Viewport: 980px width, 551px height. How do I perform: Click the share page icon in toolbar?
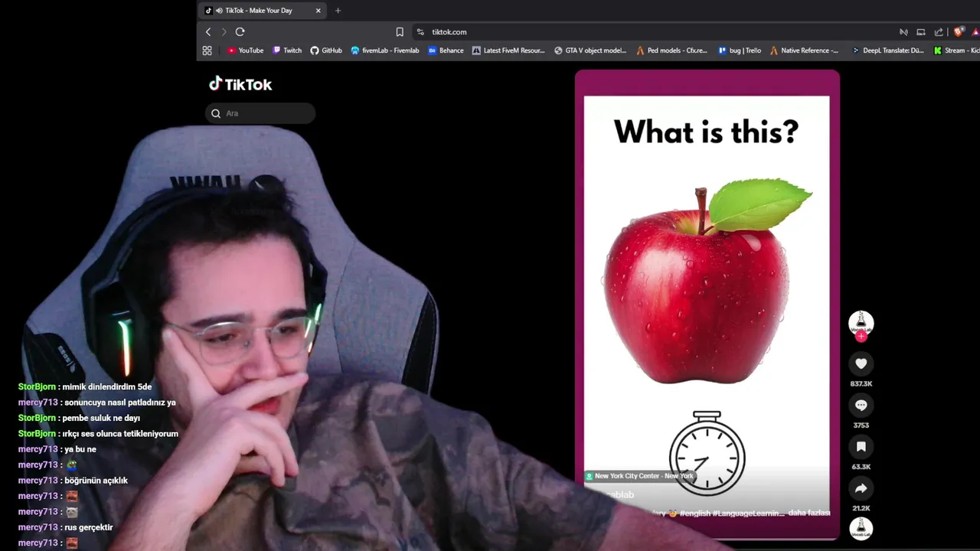click(939, 31)
